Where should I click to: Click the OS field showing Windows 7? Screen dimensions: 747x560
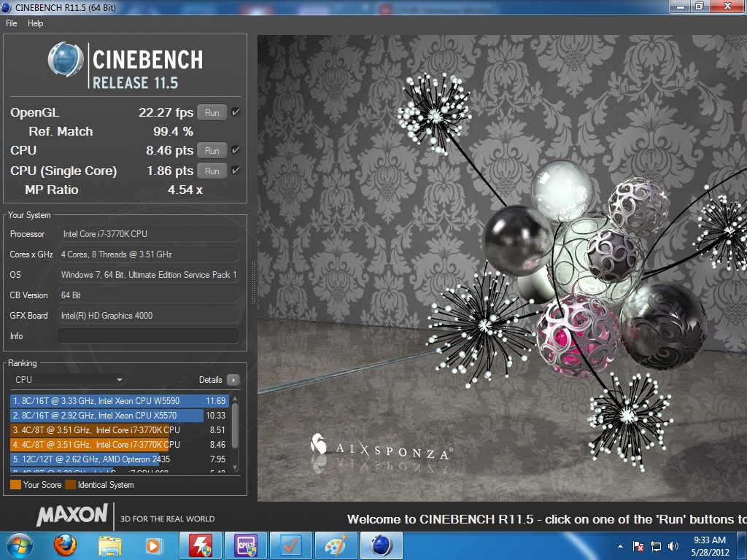coord(148,275)
